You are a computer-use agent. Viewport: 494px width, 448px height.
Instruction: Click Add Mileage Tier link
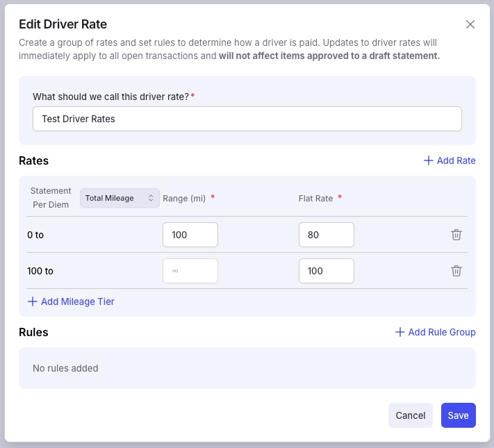(x=71, y=301)
